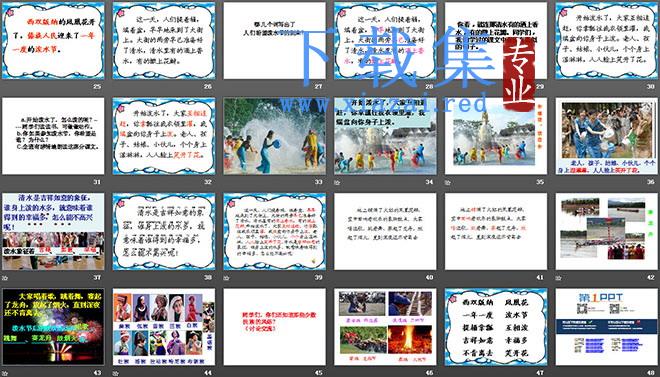The image size is (660, 377).
Task: Select slide 25 about 西双版纳 phoenix flowers
Action: (x=53, y=41)
